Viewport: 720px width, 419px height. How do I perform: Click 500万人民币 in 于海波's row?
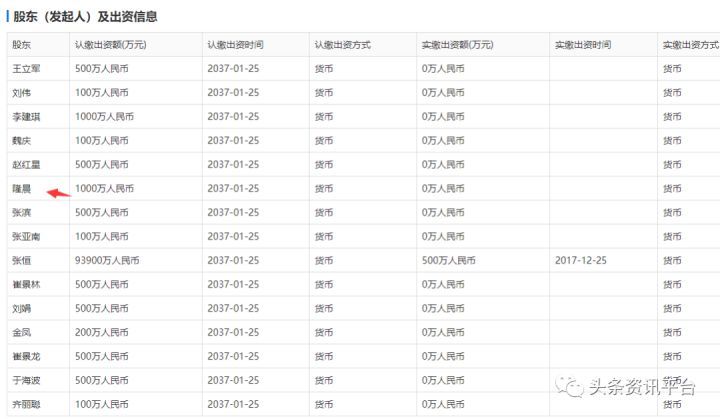point(101,380)
